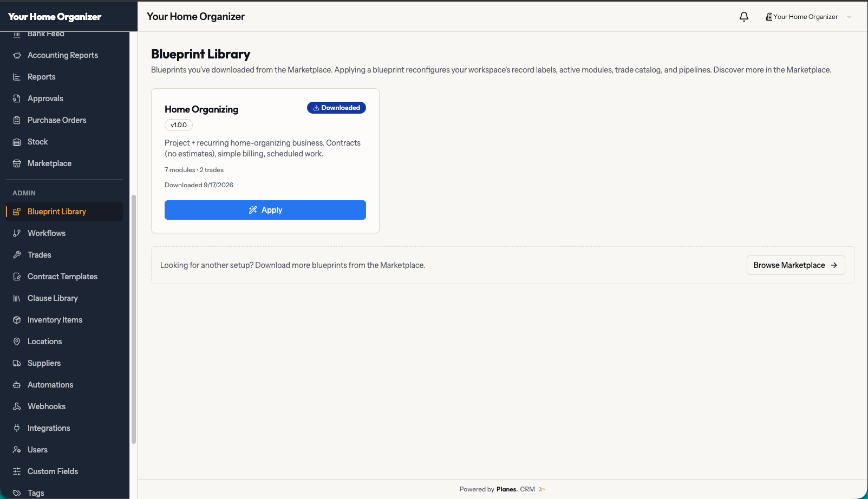Click the Trades wrench icon
This screenshot has width=868, height=499.
[x=17, y=255]
